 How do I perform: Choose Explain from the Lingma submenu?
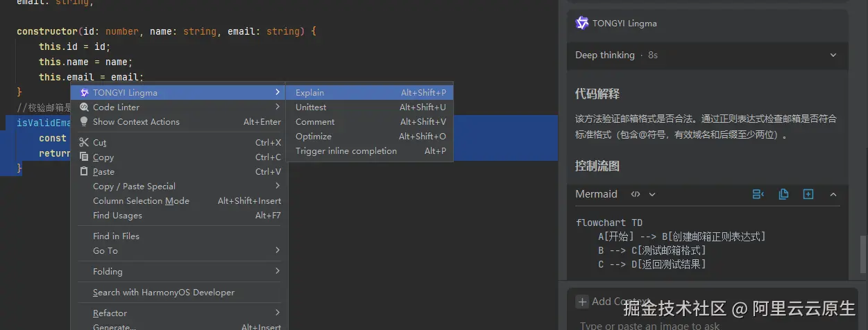[310, 93]
